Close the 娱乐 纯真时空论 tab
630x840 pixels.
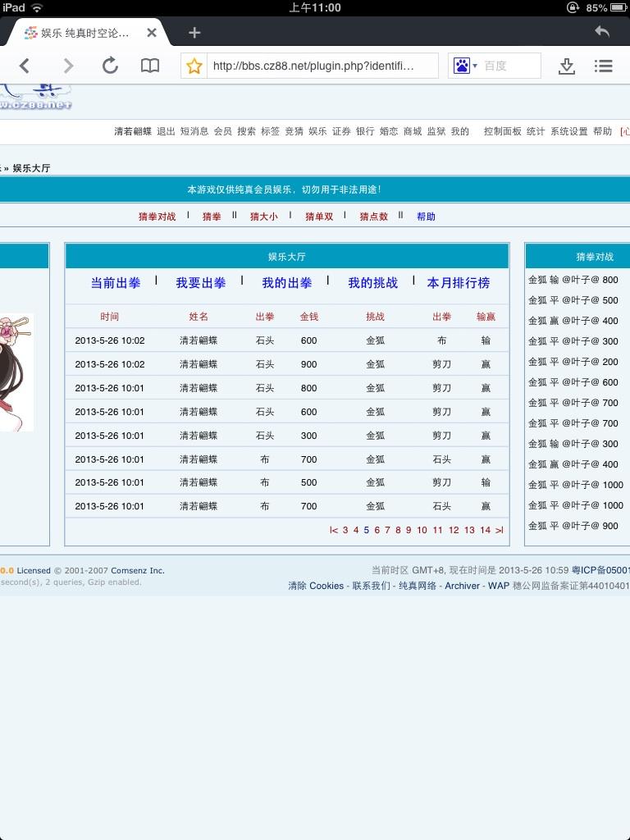(152, 33)
